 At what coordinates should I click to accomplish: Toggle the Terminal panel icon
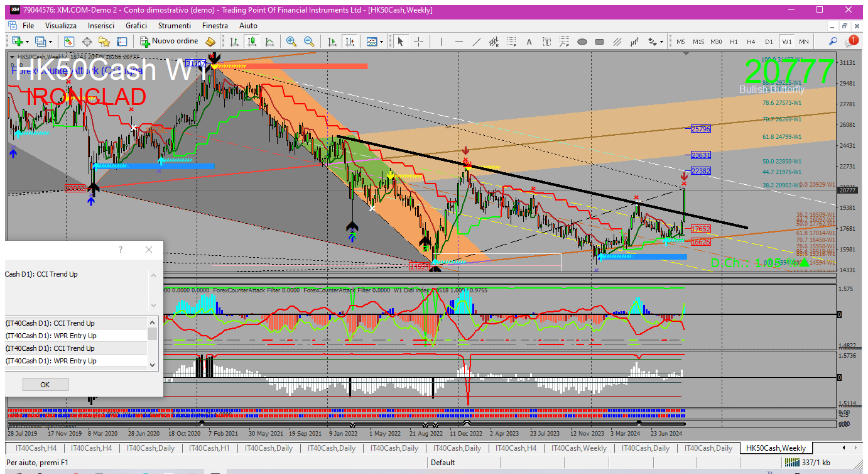click(x=122, y=41)
